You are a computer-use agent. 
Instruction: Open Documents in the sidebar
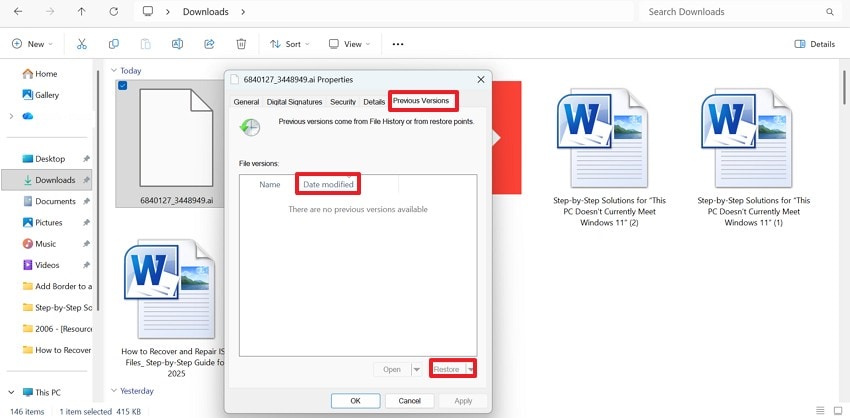[48, 201]
